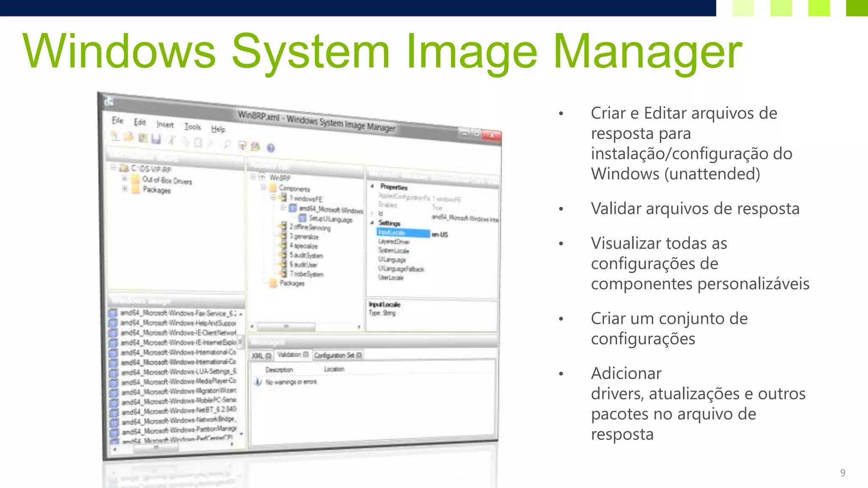Collapse the 1 windowsPE pass
This screenshot has height=488, width=868.
tap(273, 197)
